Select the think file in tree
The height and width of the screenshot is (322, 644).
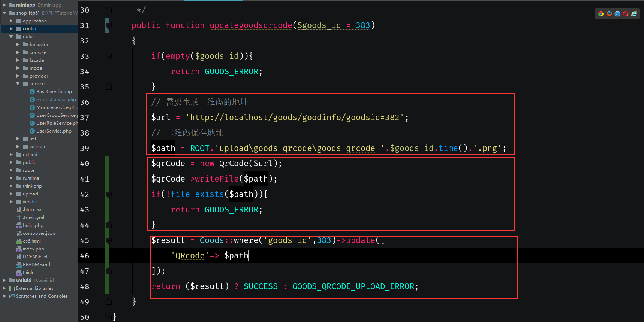coord(28,273)
